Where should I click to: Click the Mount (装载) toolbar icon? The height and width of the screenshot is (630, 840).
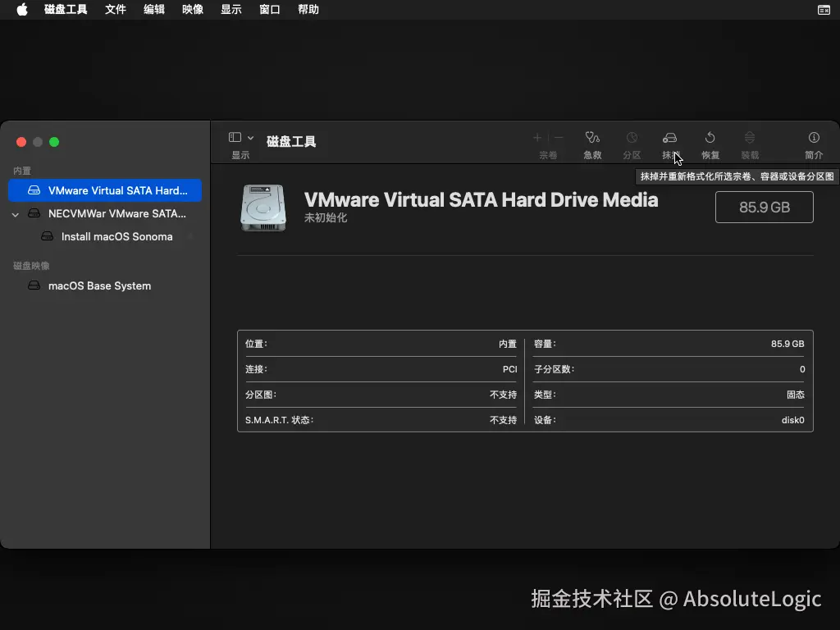[750, 138]
